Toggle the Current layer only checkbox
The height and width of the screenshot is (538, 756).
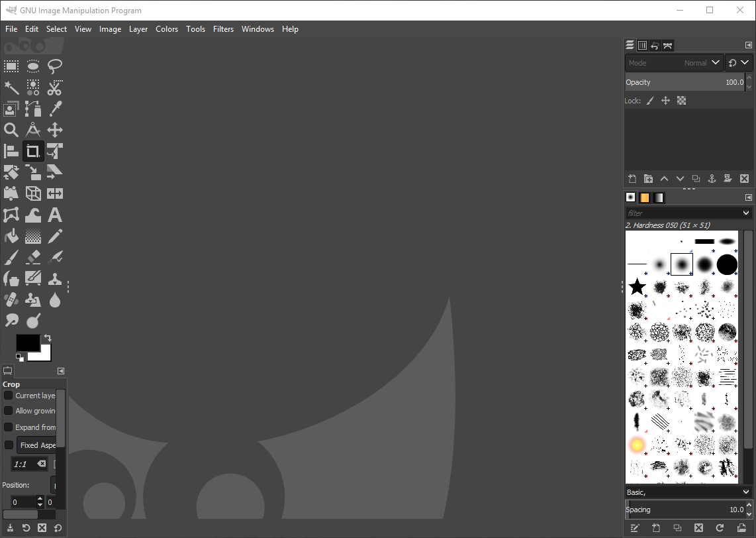[8, 396]
